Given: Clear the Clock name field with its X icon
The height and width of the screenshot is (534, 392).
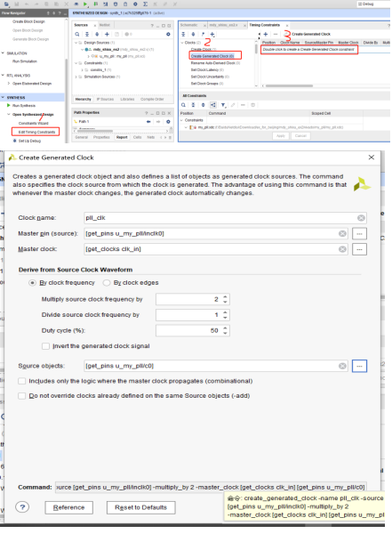Looking at the screenshot, I should click(361, 218).
